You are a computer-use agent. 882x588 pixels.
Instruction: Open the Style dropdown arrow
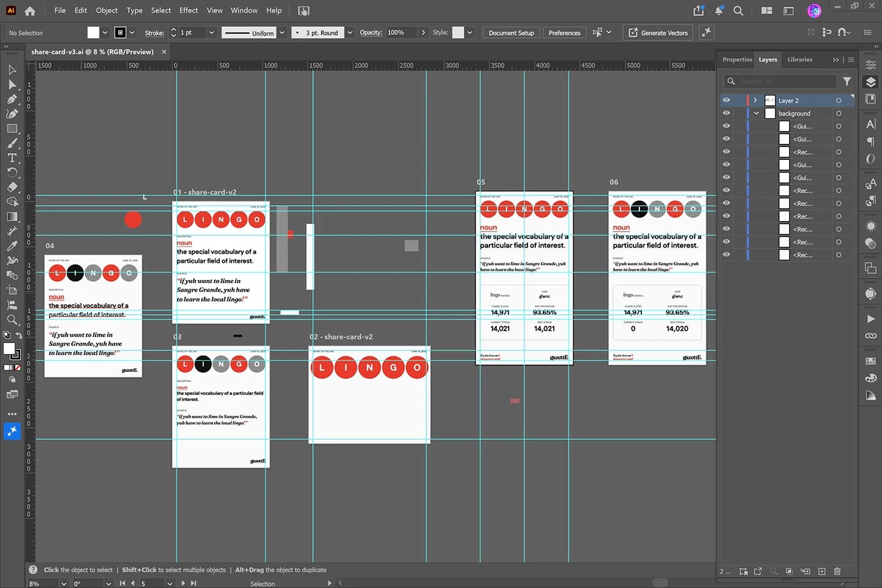tap(470, 32)
